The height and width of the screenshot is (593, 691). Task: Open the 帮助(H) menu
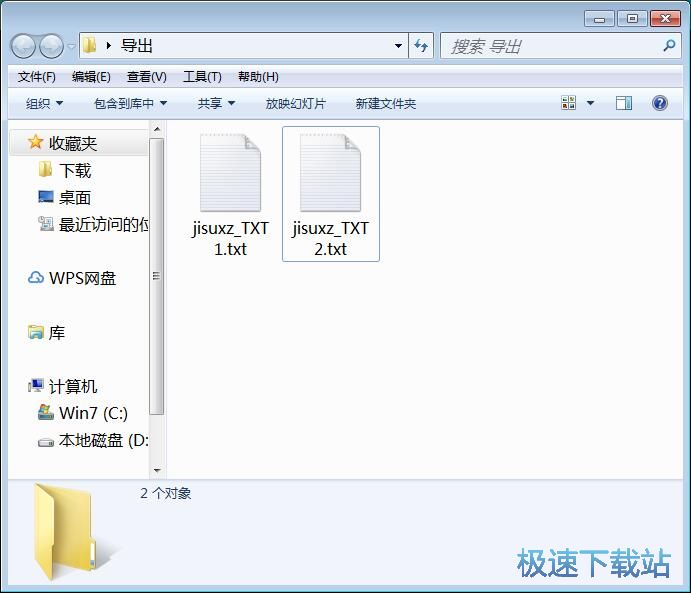click(x=258, y=77)
